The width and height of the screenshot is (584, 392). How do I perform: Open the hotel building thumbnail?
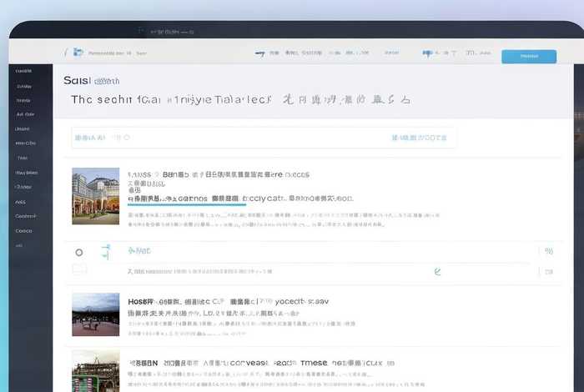(x=96, y=196)
